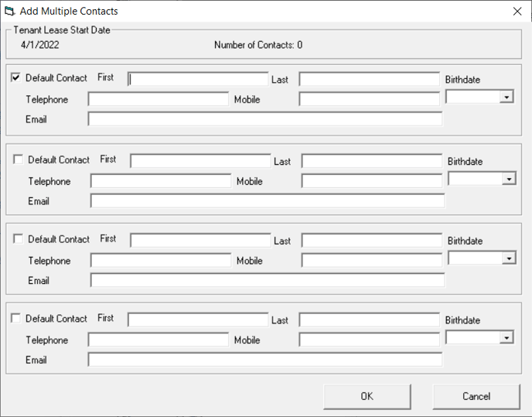Focus Email field of second contact
The height and width of the screenshot is (417, 532).
(x=268, y=200)
